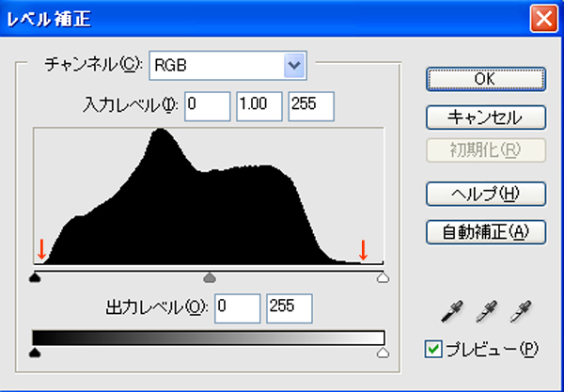Click the 出力レベル(O) label
This screenshot has width=564, height=392.
click(157, 307)
